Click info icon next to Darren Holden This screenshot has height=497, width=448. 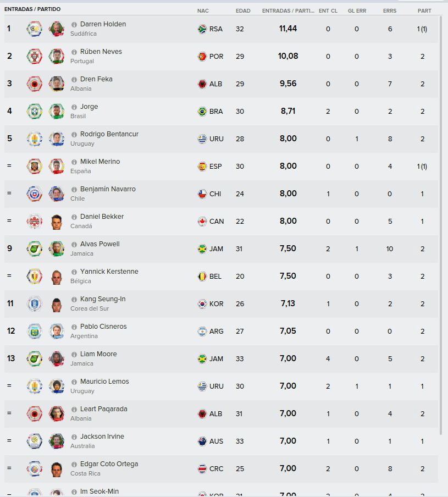(74, 24)
